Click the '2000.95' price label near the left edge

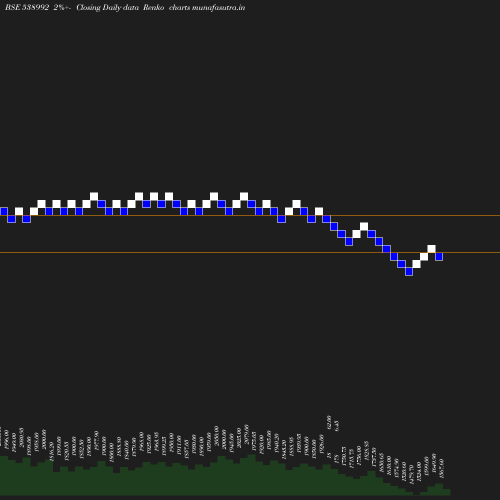pos(22,437)
